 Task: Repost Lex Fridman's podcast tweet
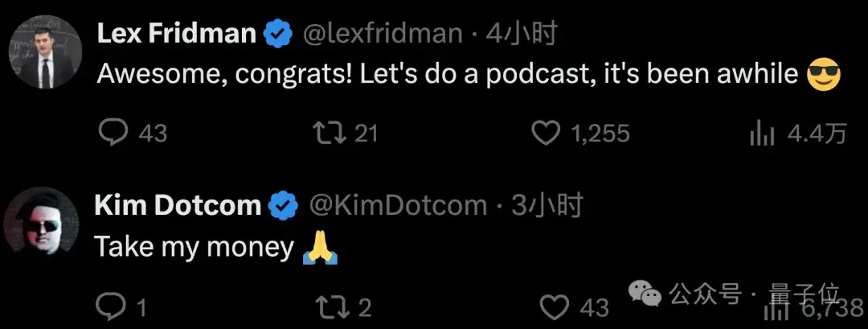coord(328,133)
